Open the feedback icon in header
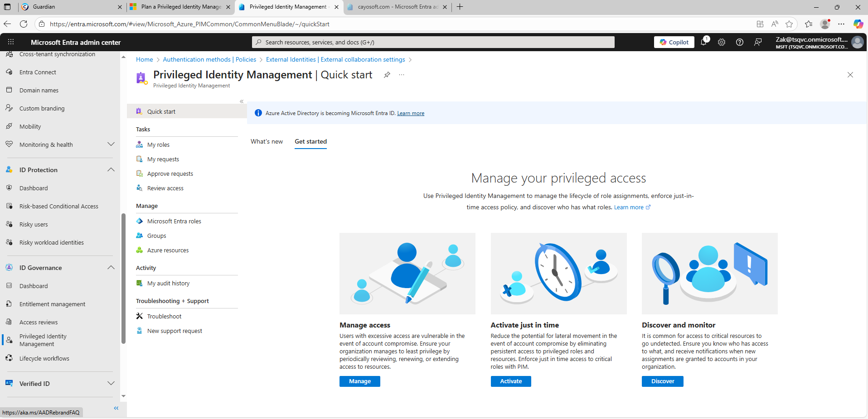Screen dimensions: 868x419 pos(758,42)
